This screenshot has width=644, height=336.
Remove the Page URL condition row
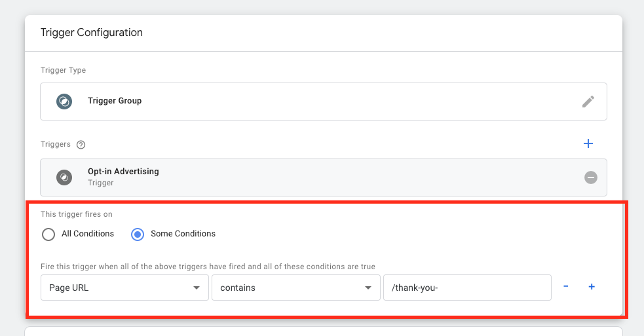click(566, 286)
